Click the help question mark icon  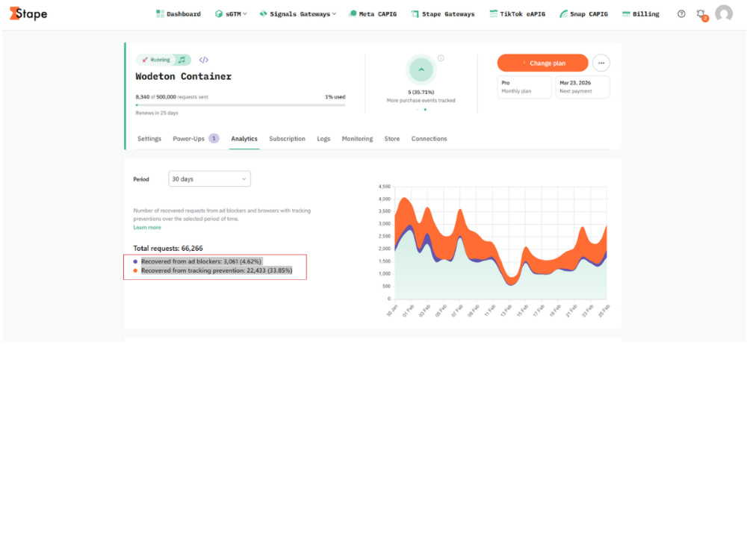coord(681,13)
